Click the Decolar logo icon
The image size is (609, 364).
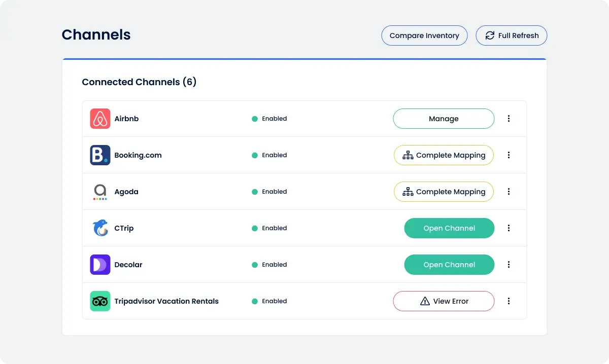(100, 265)
